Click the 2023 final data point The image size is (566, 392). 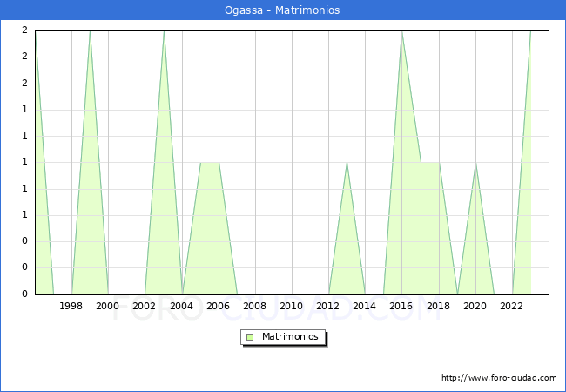coord(530,31)
